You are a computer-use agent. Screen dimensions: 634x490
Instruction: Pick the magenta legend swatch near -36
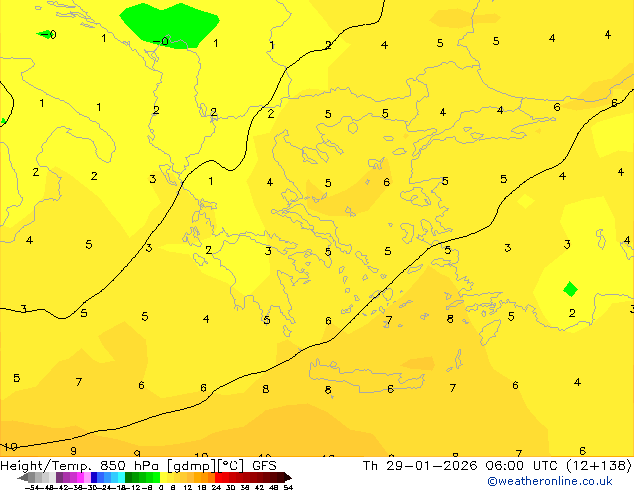click(x=80, y=477)
